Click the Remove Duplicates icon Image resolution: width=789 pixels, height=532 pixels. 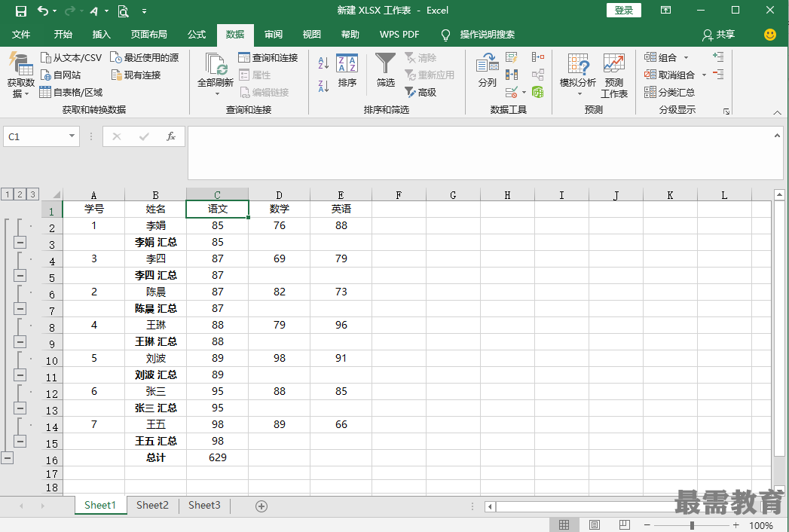[512, 75]
